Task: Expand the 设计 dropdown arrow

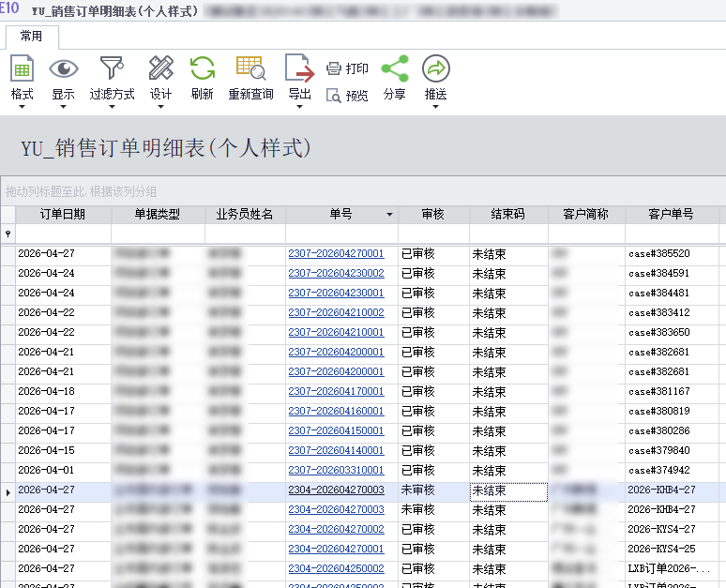Action: [x=160, y=107]
